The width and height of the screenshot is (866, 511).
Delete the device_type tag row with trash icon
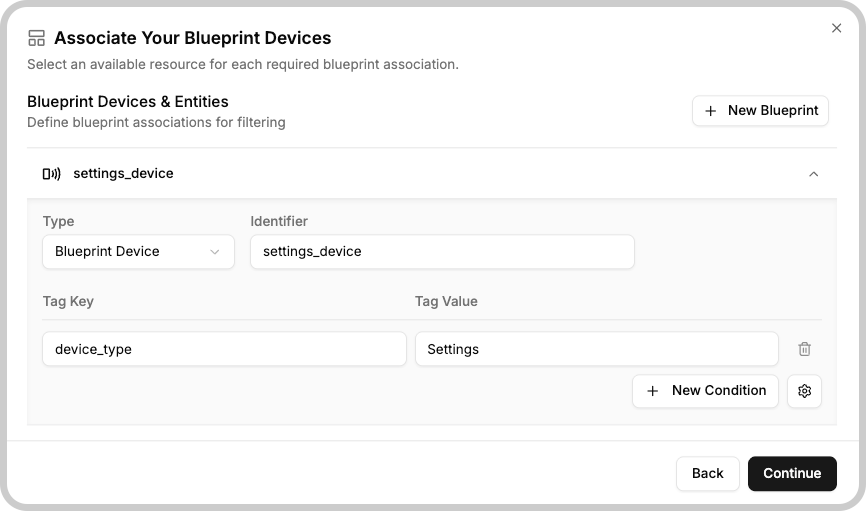tap(804, 349)
